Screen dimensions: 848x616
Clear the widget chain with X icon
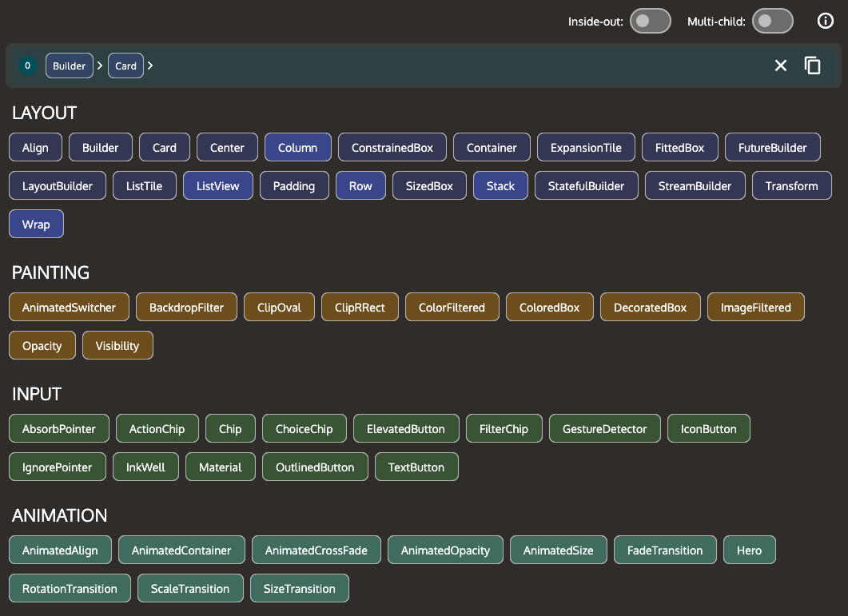pyautogui.click(x=781, y=66)
